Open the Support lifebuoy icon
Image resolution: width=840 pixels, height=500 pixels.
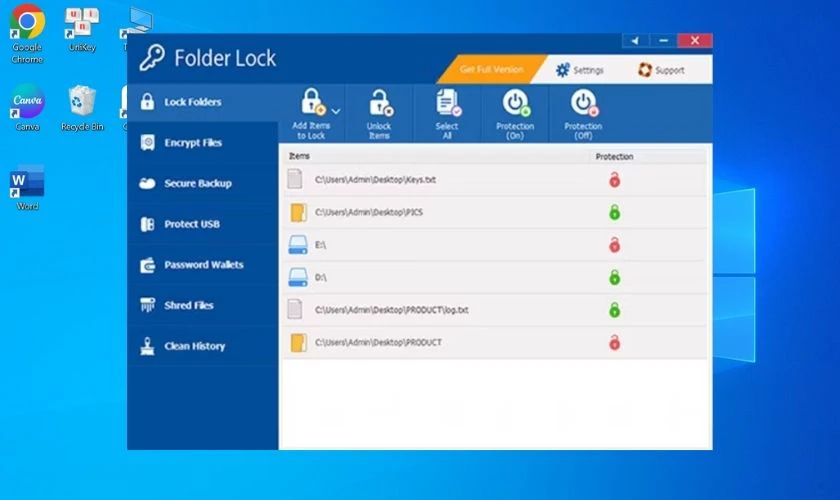[x=644, y=70]
